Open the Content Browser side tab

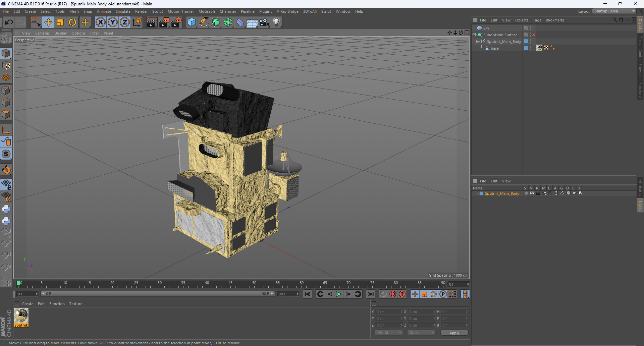click(x=640, y=63)
